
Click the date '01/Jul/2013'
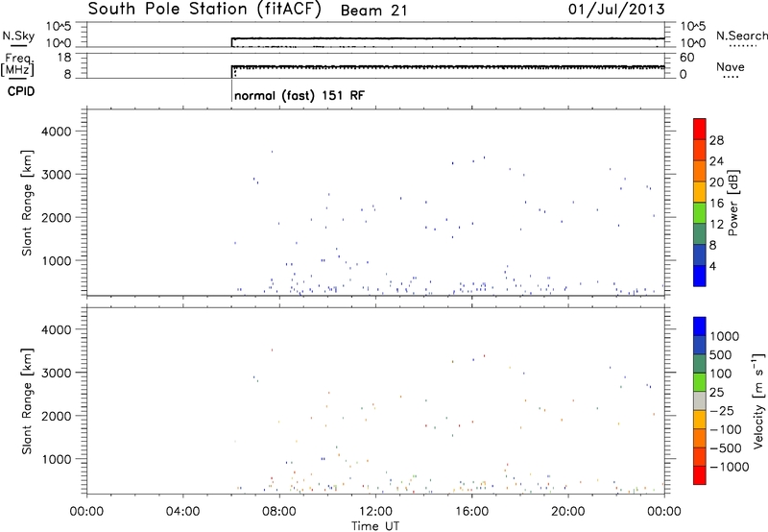point(616,10)
